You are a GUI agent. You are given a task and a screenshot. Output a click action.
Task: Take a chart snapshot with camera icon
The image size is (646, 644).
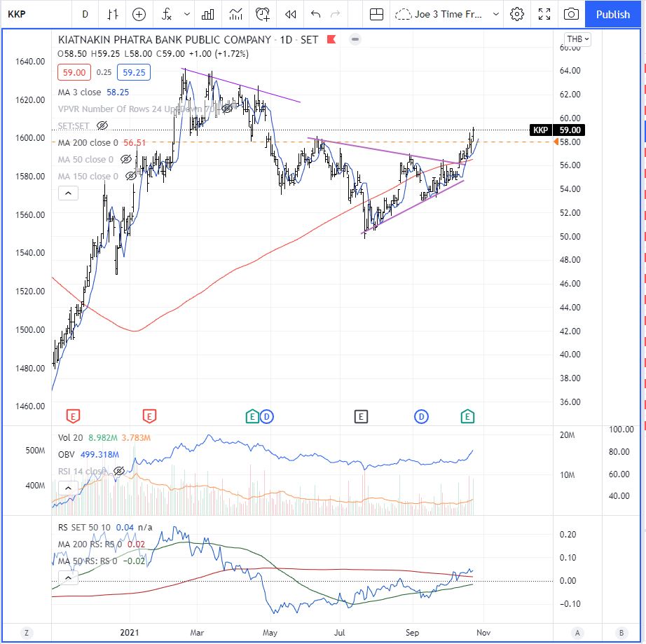point(571,15)
